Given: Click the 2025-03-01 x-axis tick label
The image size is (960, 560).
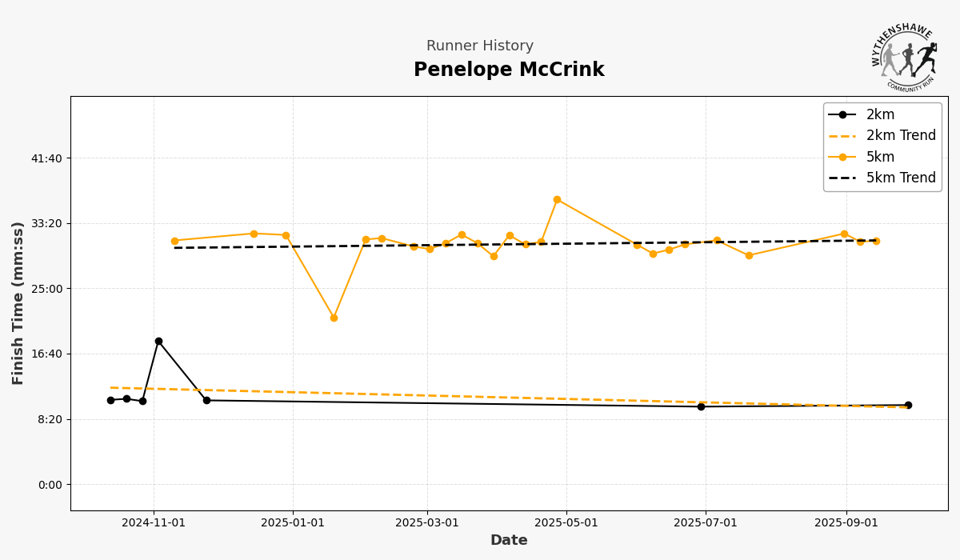Looking at the screenshot, I should tap(427, 523).
